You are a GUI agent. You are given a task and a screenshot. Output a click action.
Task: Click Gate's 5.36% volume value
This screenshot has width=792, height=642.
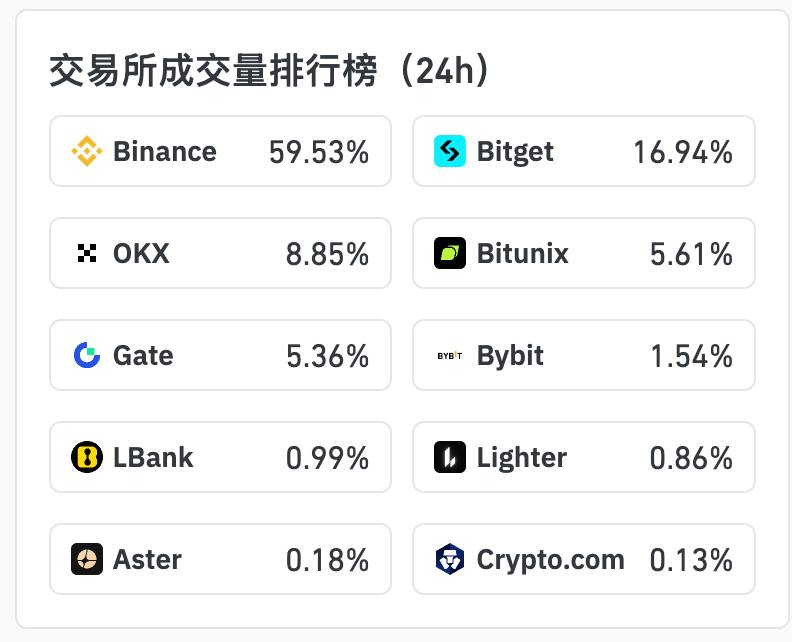click(327, 356)
